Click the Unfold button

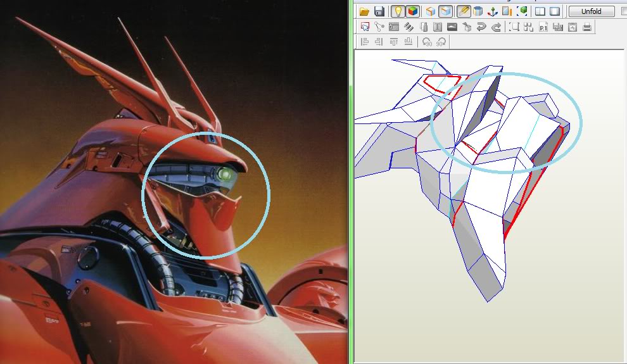(592, 11)
